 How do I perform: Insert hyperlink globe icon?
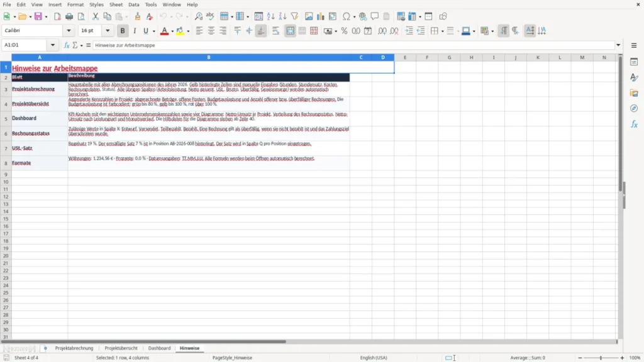363,16
